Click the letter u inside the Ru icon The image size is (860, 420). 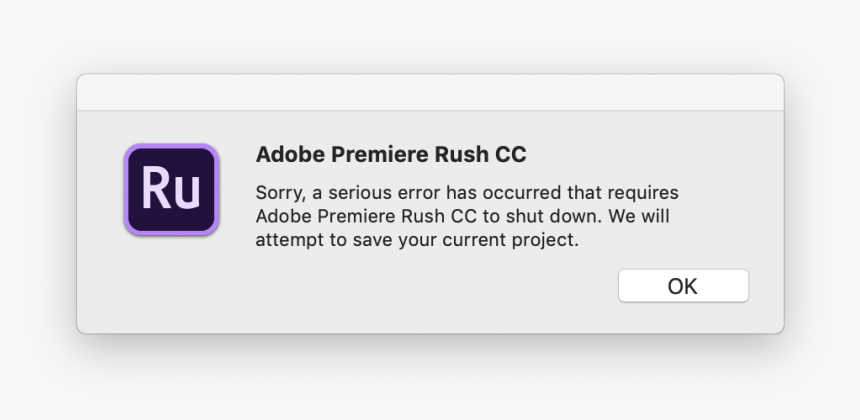coord(187,191)
